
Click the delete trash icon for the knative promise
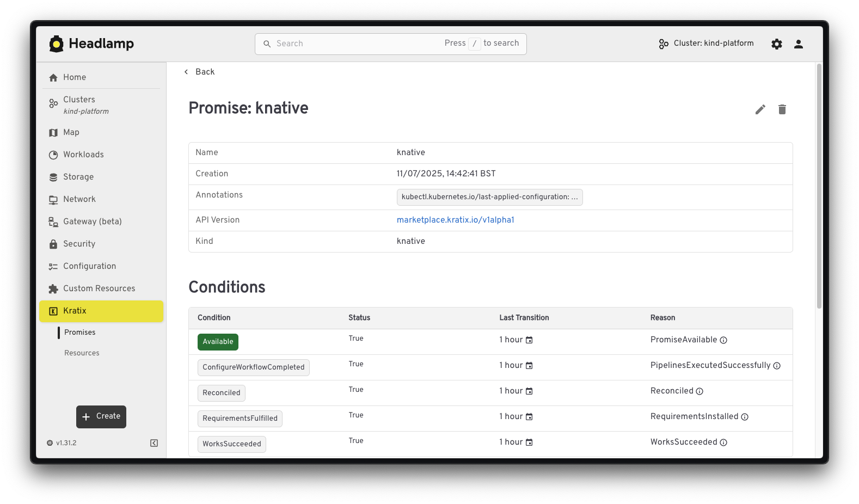pyautogui.click(x=782, y=109)
